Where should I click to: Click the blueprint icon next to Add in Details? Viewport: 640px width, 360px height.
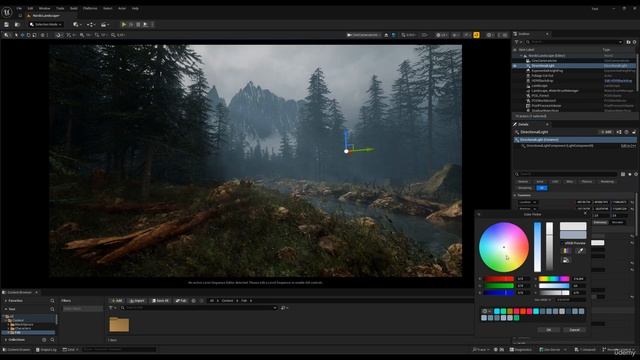pyautogui.click(x=619, y=132)
